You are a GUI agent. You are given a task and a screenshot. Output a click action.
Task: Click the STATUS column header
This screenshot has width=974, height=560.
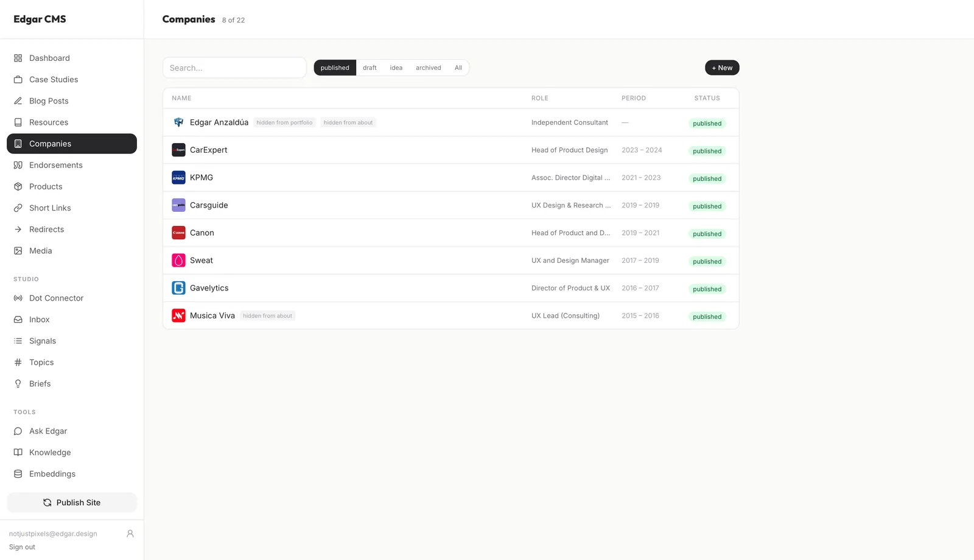(707, 98)
